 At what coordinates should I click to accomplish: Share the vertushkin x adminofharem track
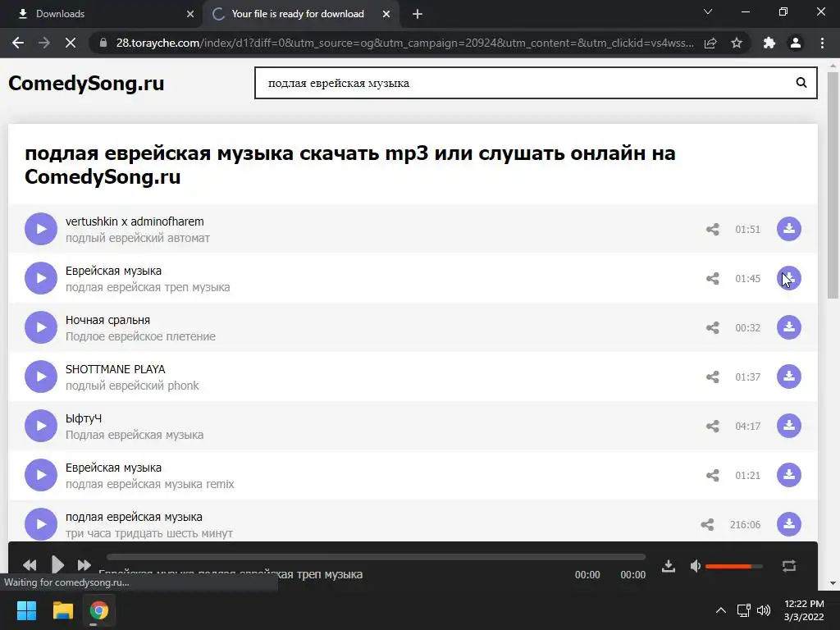713,230
